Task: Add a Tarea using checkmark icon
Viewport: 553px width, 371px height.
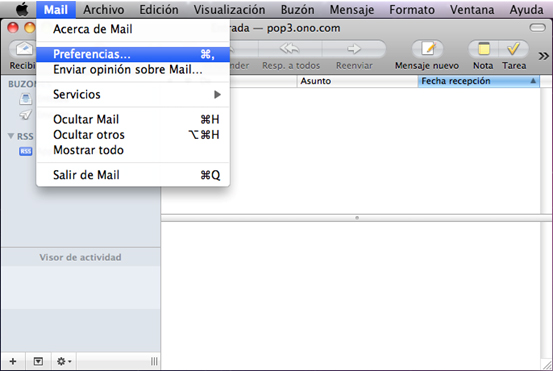Action: 513,49
